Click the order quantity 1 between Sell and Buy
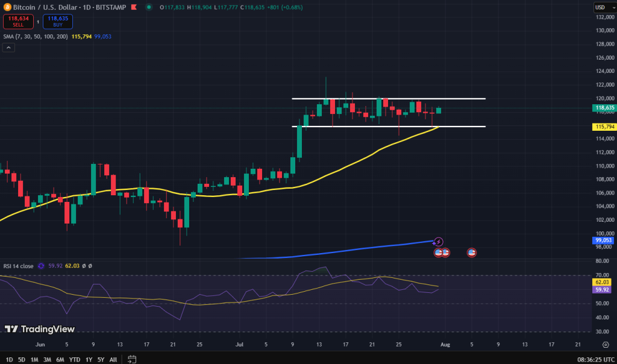 pos(38,22)
